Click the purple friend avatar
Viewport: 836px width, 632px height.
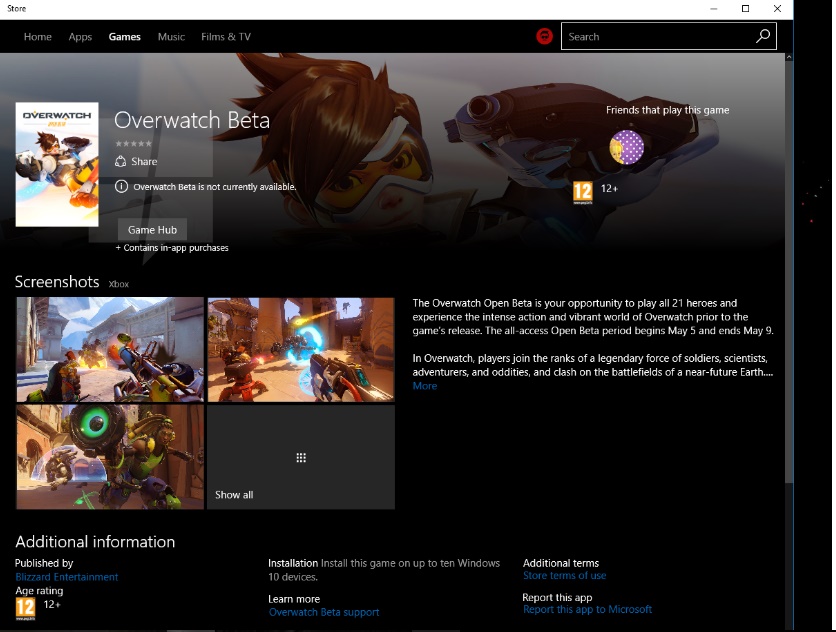tap(627, 148)
